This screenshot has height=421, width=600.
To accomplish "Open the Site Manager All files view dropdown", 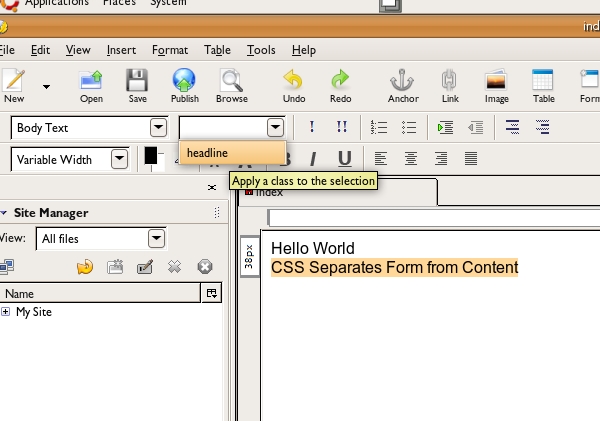I will pos(156,238).
